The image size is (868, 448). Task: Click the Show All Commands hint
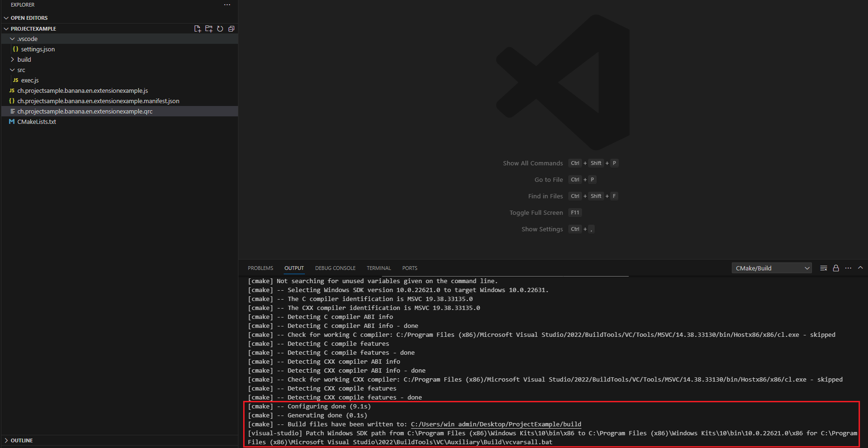(532, 163)
